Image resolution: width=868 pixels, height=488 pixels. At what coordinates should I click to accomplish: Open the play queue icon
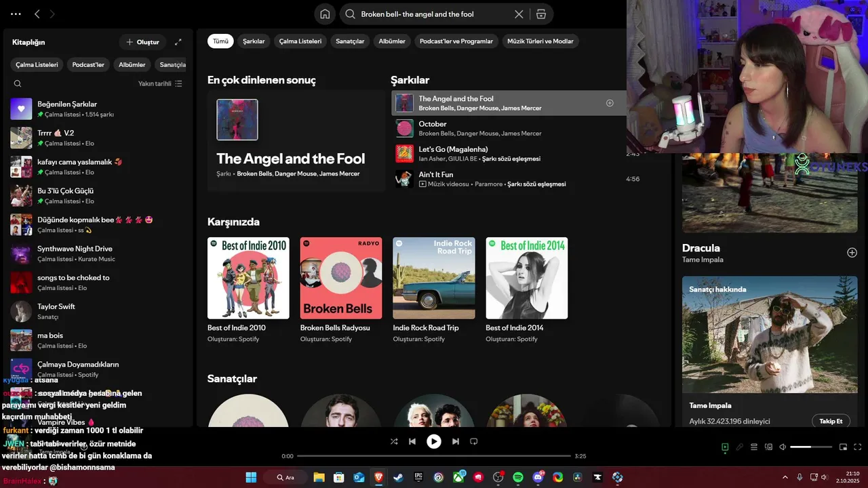(x=754, y=447)
